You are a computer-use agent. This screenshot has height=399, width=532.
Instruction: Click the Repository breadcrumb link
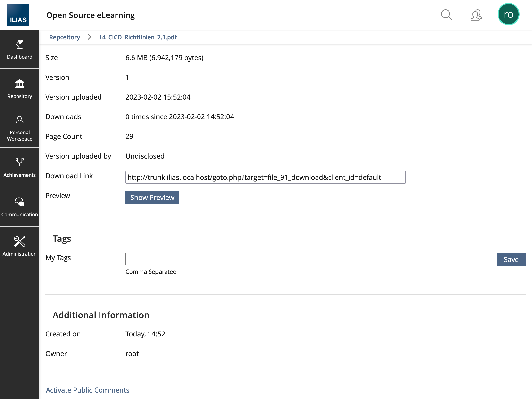click(65, 37)
